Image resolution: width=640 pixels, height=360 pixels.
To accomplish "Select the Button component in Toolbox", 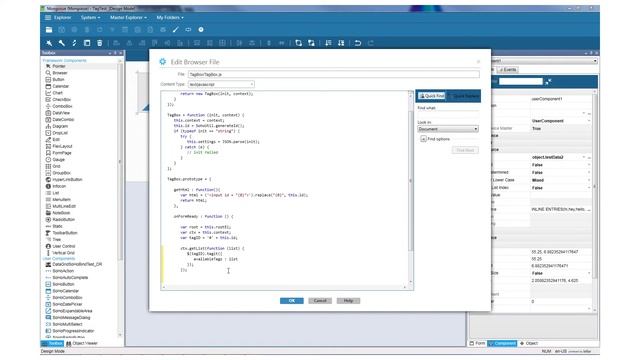I will point(58,79).
